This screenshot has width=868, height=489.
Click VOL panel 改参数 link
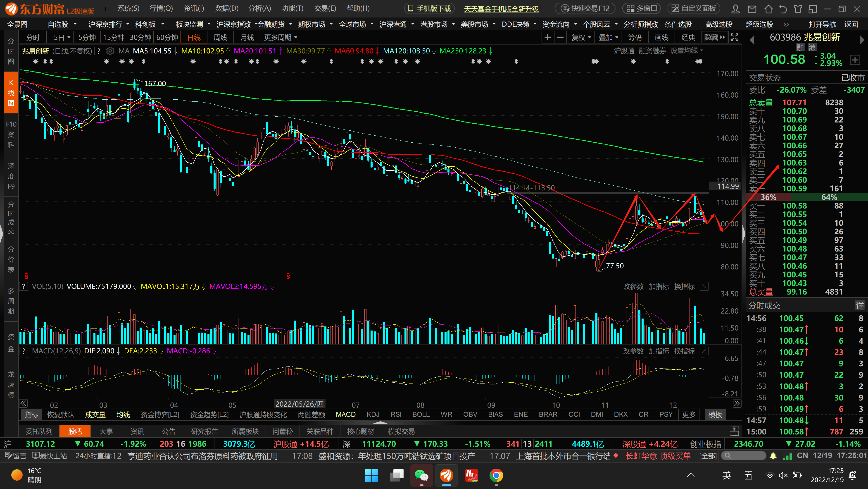point(633,287)
